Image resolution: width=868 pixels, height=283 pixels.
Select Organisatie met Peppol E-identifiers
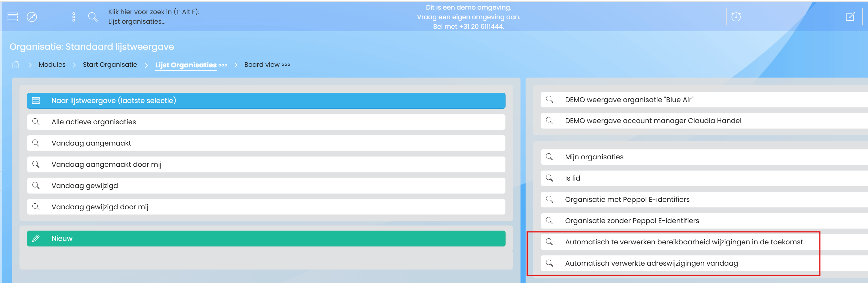(x=704, y=199)
